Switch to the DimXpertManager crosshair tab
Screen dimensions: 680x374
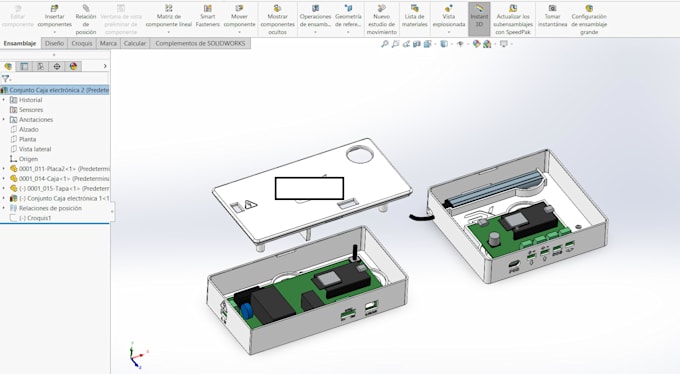[57, 66]
